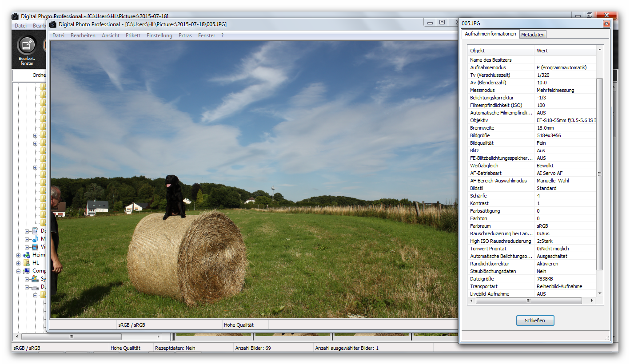Open the Fenster menu
This screenshot has height=364, width=630.
207,36
